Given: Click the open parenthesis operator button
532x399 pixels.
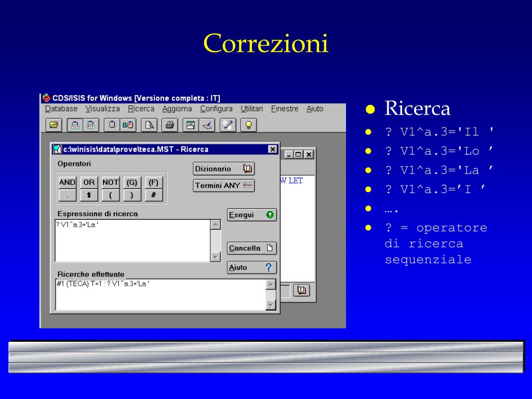Looking at the screenshot, I should point(110,195).
